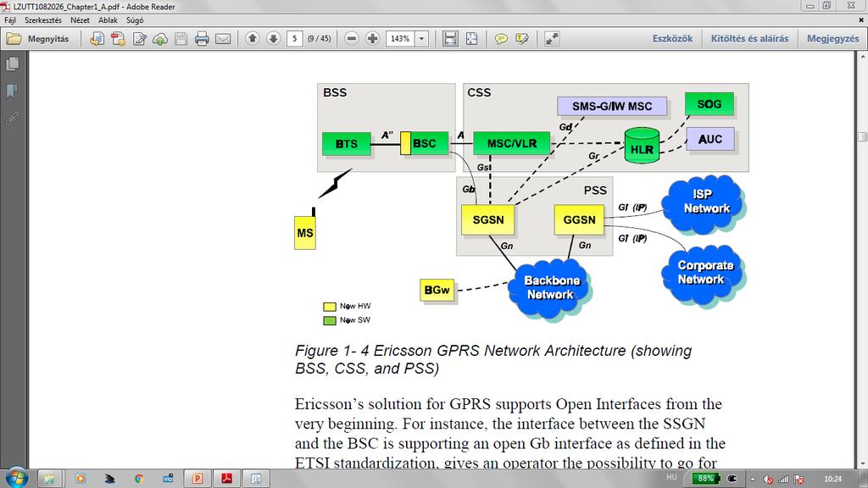Click the muted volume tray icon
This screenshot has width=868, height=488.
click(768, 480)
